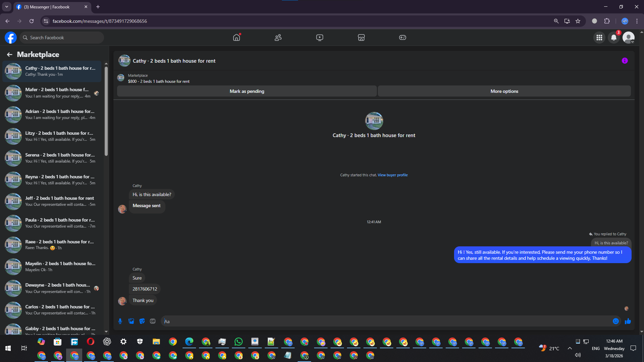The image size is (644, 362).
Task: Open File Explorer from the taskbar
Action: [x=156, y=342]
